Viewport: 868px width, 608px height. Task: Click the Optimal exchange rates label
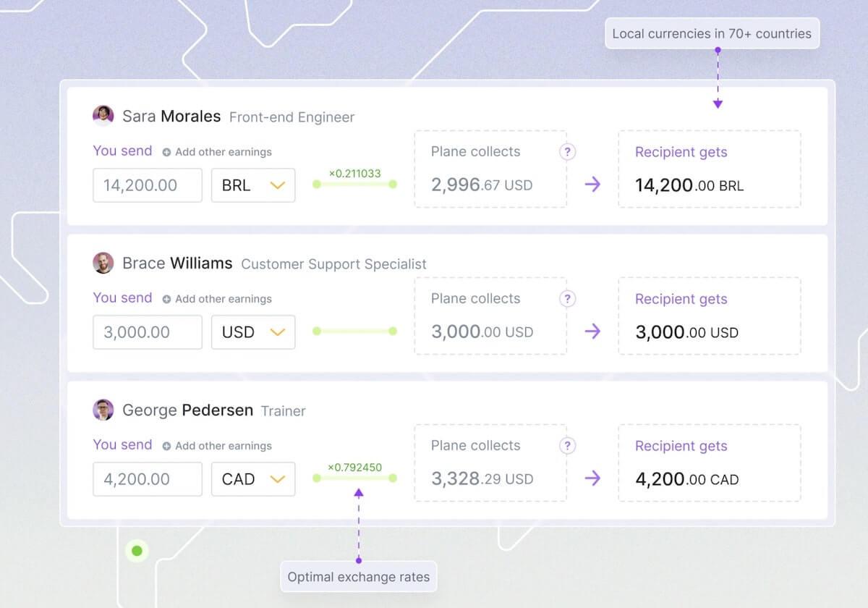click(x=359, y=577)
